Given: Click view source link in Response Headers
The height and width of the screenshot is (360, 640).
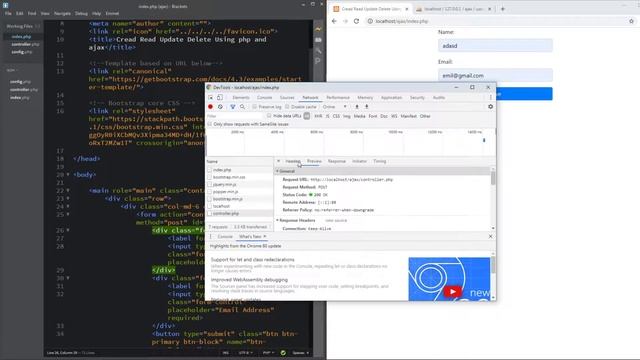Looking at the screenshot, I should (336, 220).
